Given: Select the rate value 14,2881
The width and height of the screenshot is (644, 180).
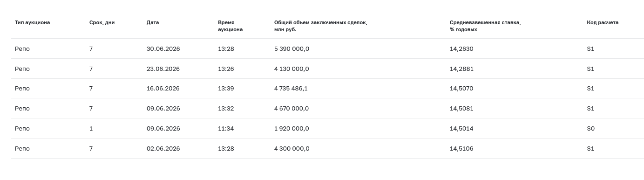Looking at the screenshot, I should point(461,69).
